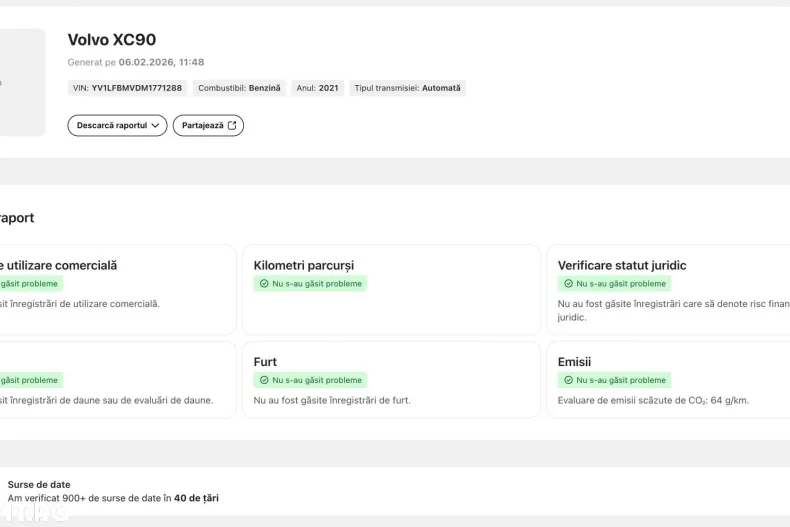Click the checkmark icon in the Emisii badge
The width and height of the screenshot is (790, 527).
[568, 380]
